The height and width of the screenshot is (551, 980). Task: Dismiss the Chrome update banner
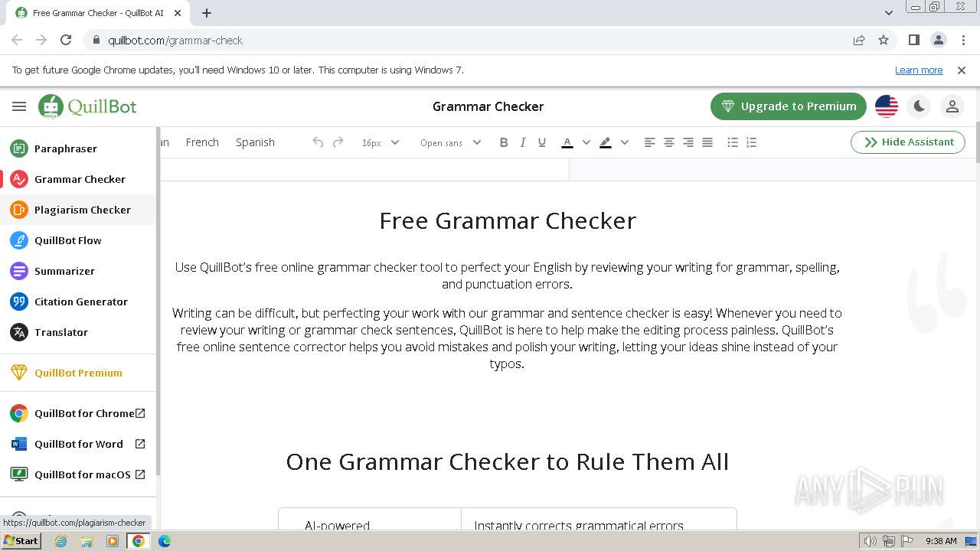(962, 70)
